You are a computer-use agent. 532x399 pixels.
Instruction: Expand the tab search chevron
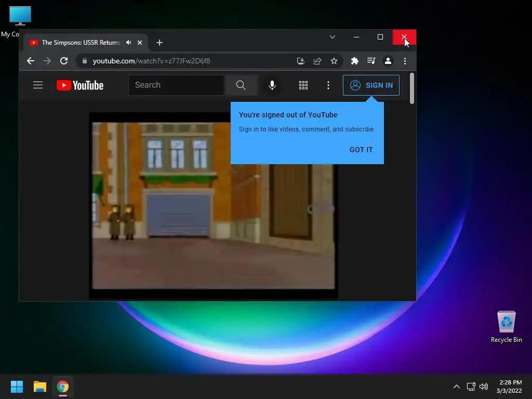coord(332,37)
